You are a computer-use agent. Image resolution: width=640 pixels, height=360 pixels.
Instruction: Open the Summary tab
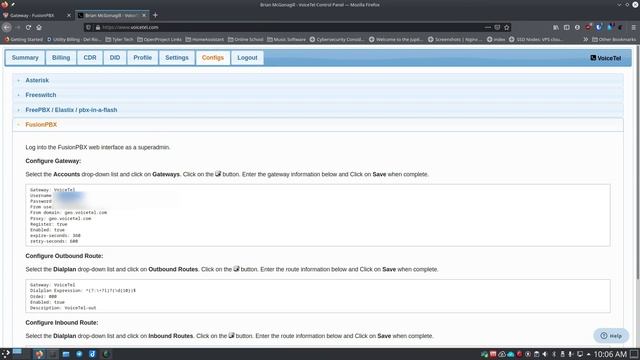(25, 58)
